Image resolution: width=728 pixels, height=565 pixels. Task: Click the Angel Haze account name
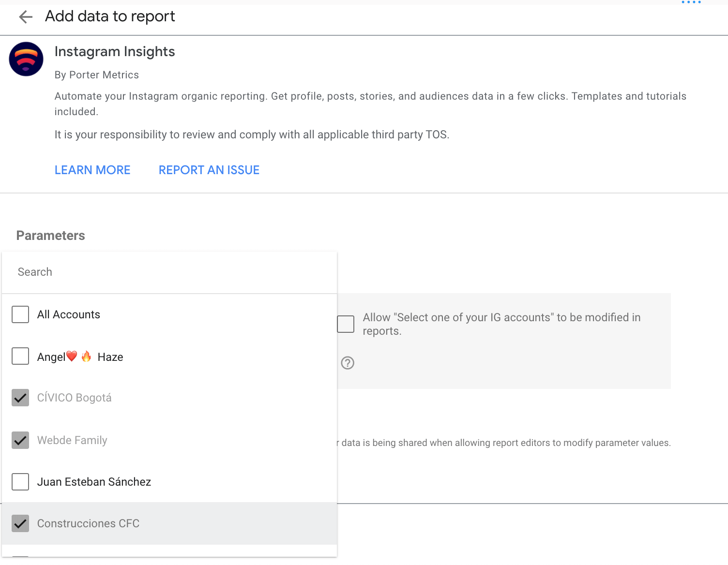tap(80, 357)
